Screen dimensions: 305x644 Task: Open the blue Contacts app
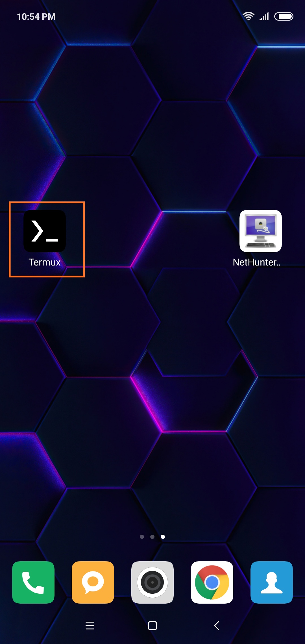click(x=272, y=582)
